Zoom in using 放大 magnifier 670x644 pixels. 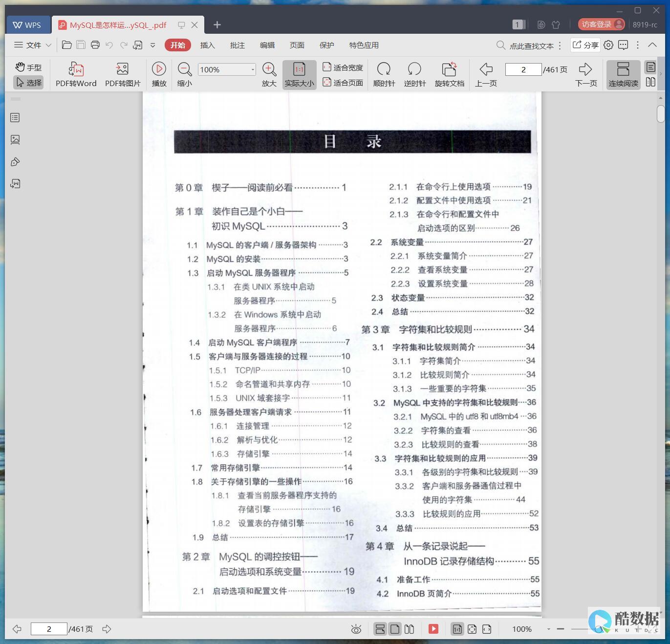coord(269,75)
